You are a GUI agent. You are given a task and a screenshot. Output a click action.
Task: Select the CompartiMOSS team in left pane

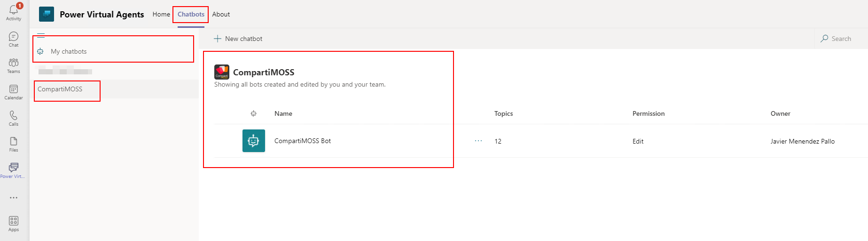coord(60,89)
